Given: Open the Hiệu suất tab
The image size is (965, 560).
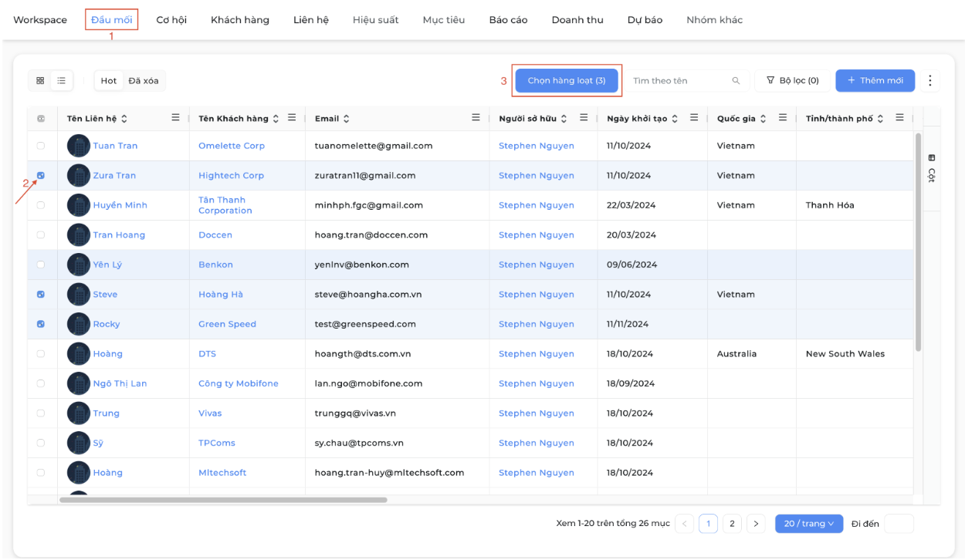Looking at the screenshot, I should click(x=376, y=20).
